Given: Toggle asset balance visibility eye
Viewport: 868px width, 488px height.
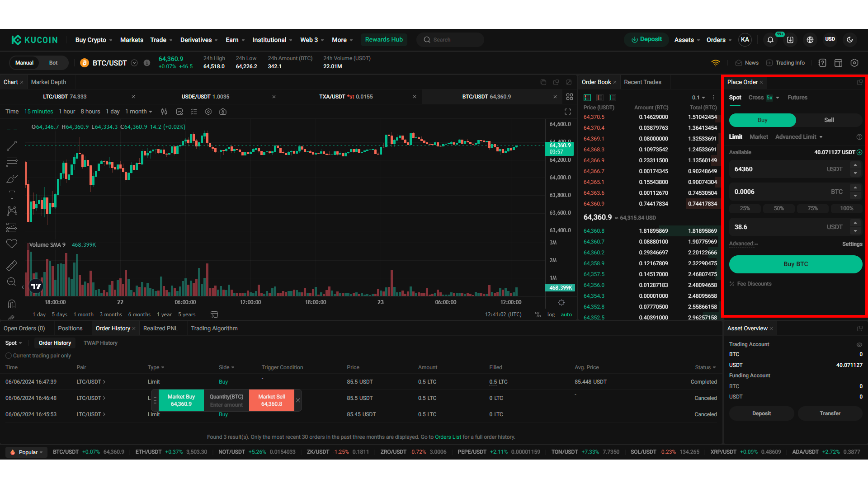Looking at the screenshot, I should [859, 345].
